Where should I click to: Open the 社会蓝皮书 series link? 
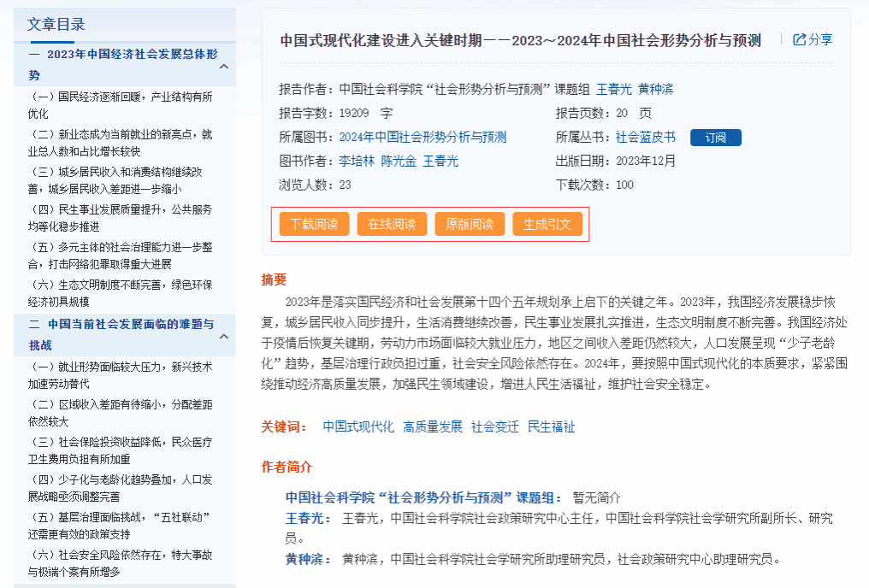645,137
